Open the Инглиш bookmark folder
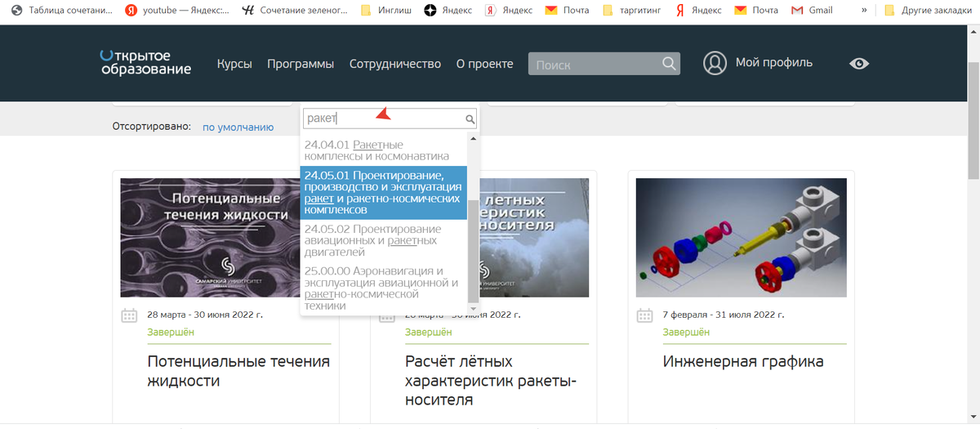The width and height of the screenshot is (980, 429). click(x=388, y=11)
